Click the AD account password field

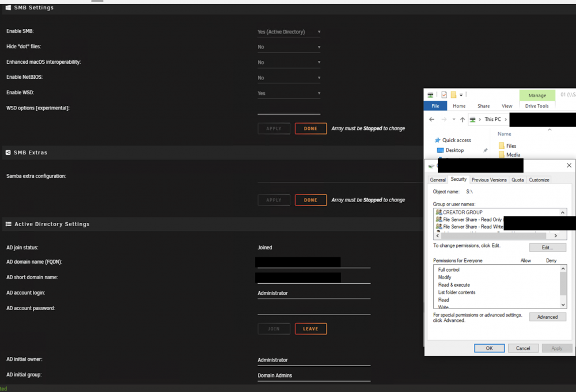pos(314,309)
